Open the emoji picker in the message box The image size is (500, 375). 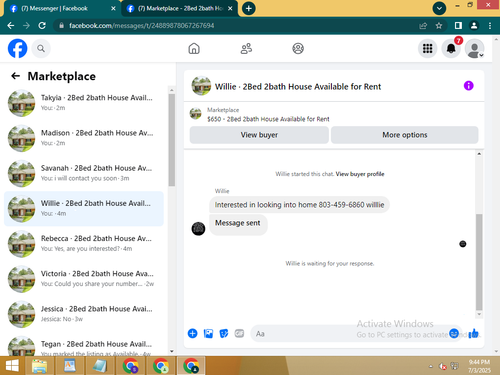point(454,333)
